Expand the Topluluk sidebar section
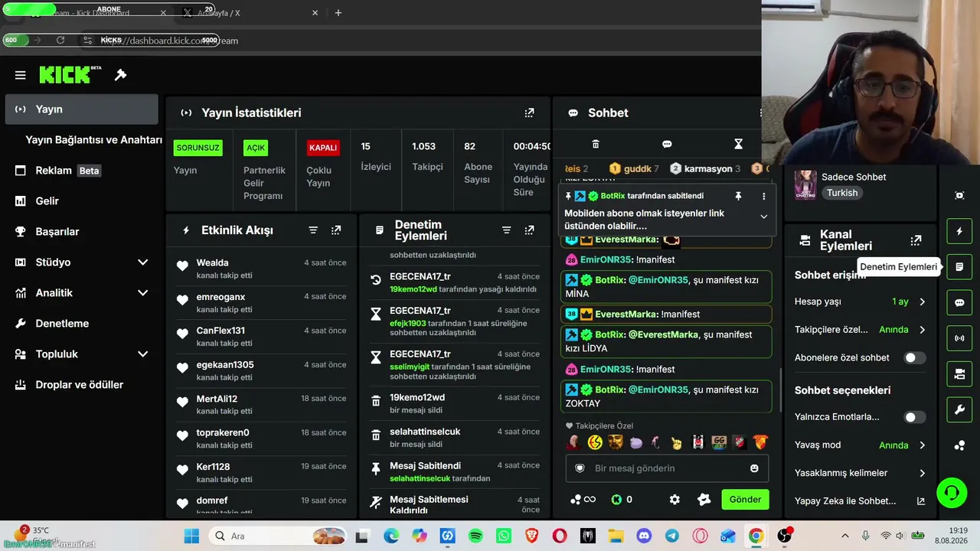Viewport: 980px width, 551px height. coord(142,354)
